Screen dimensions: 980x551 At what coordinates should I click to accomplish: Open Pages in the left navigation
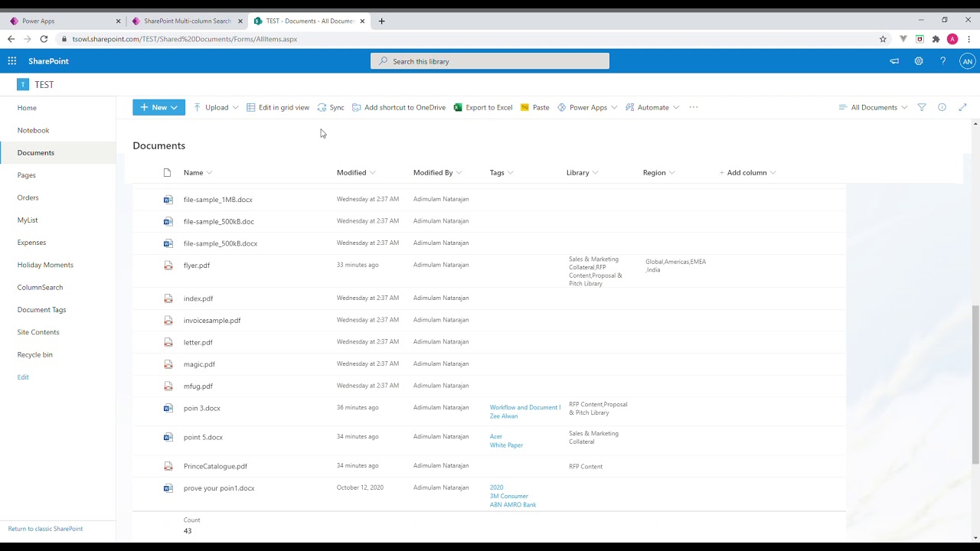tap(27, 175)
